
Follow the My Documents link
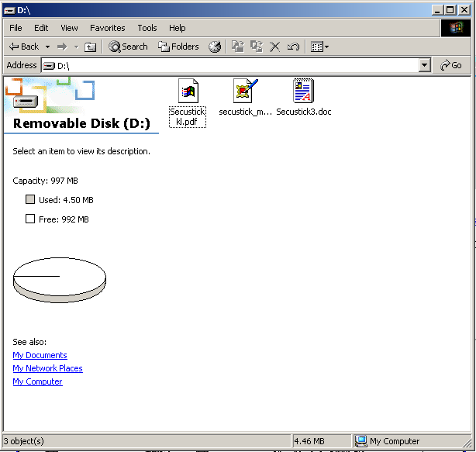pyautogui.click(x=40, y=355)
